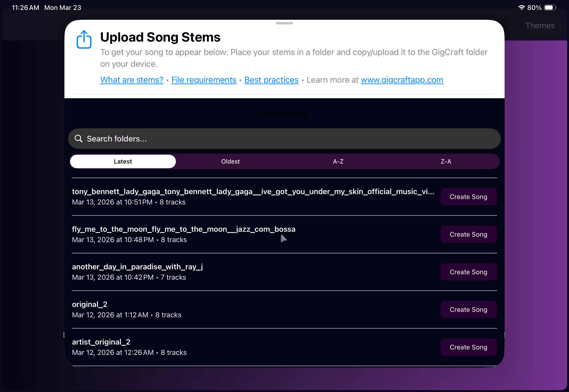Open the What are stems? link
569x392 pixels.
(x=132, y=80)
